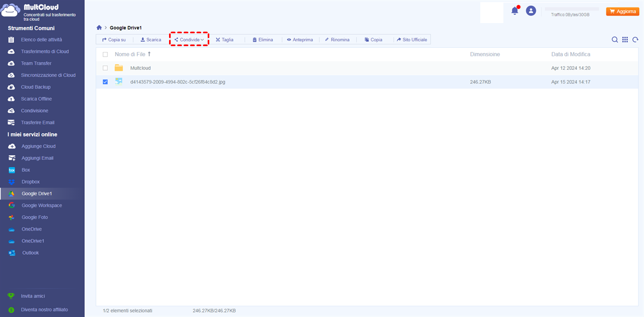Toggle the select-all checkbox in header
The image size is (644, 317).
click(x=105, y=55)
